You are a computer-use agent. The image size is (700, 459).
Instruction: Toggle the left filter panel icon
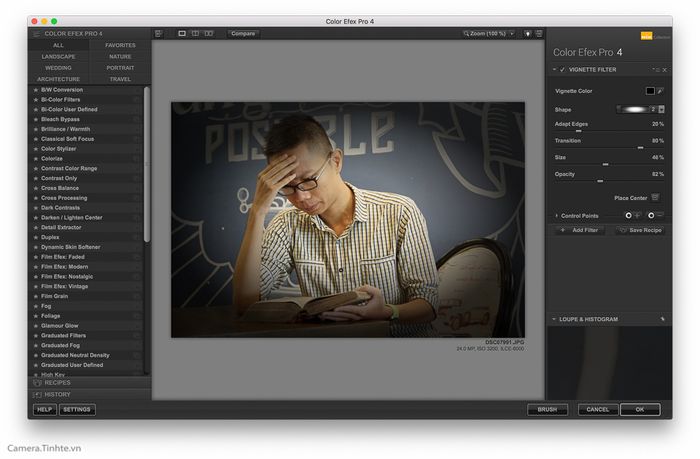point(158,33)
